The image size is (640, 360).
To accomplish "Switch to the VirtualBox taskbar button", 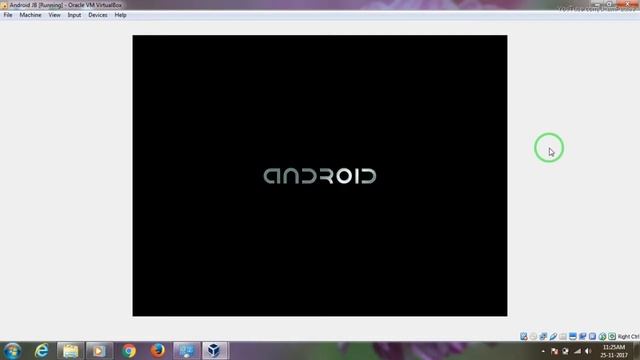I will (x=216, y=351).
